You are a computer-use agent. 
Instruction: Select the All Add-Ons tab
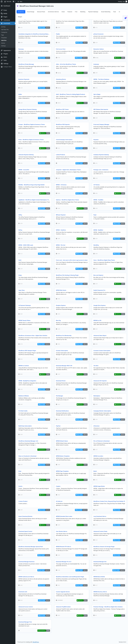tap(21, 12)
